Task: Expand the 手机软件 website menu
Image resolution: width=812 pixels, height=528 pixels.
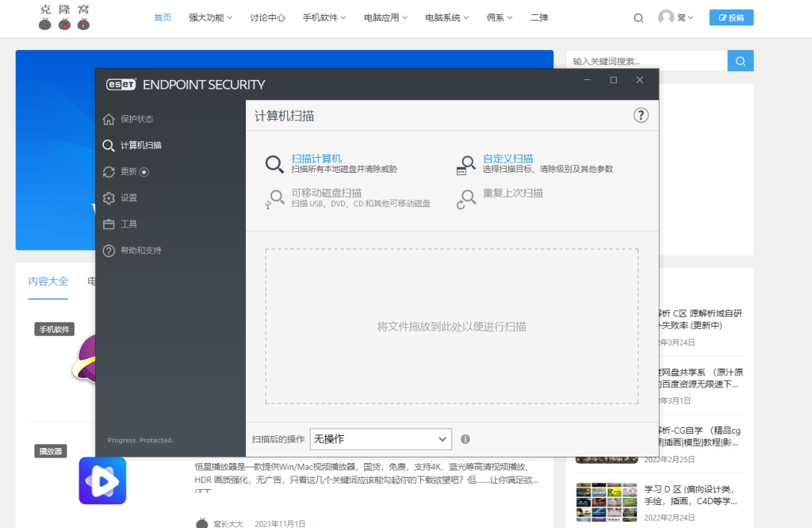Action: 324,17
